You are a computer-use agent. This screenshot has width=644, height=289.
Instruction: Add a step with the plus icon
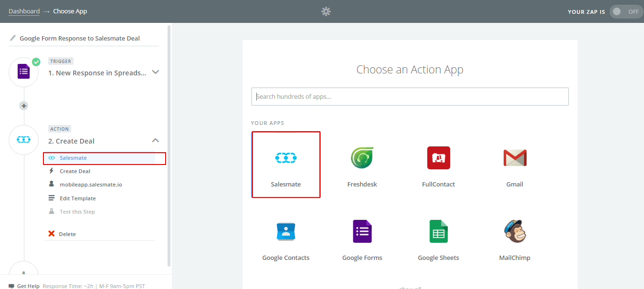24,105
